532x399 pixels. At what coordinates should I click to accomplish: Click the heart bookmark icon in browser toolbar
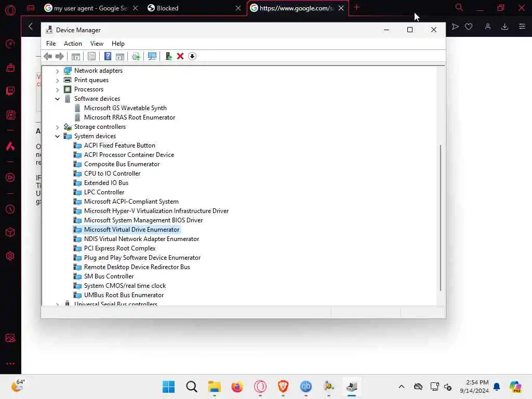tap(469, 26)
